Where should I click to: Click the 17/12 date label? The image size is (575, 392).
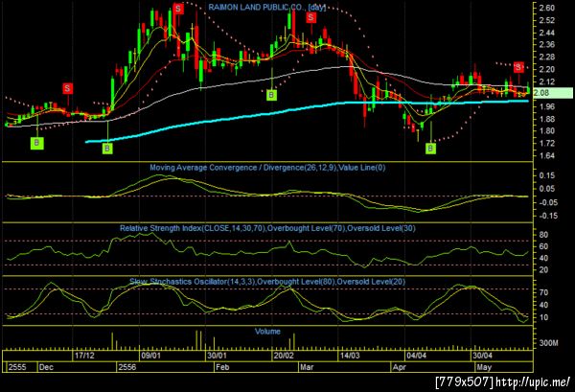(84, 356)
